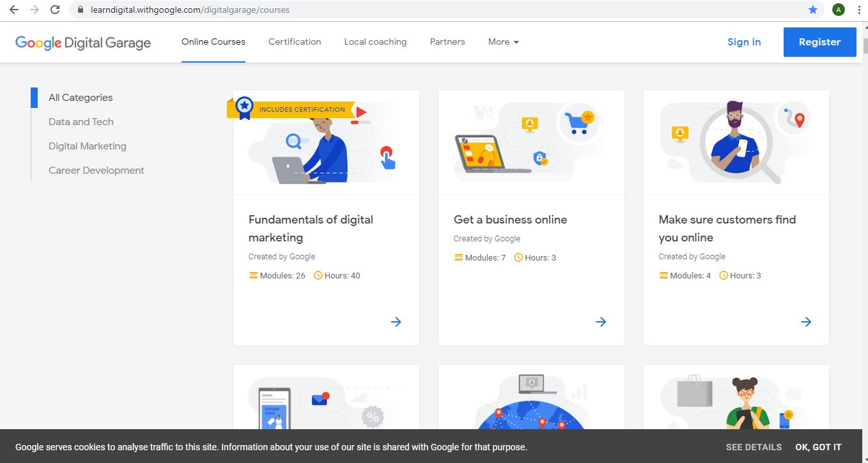
Task: Open the Certification tab
Action: [295, 42]
